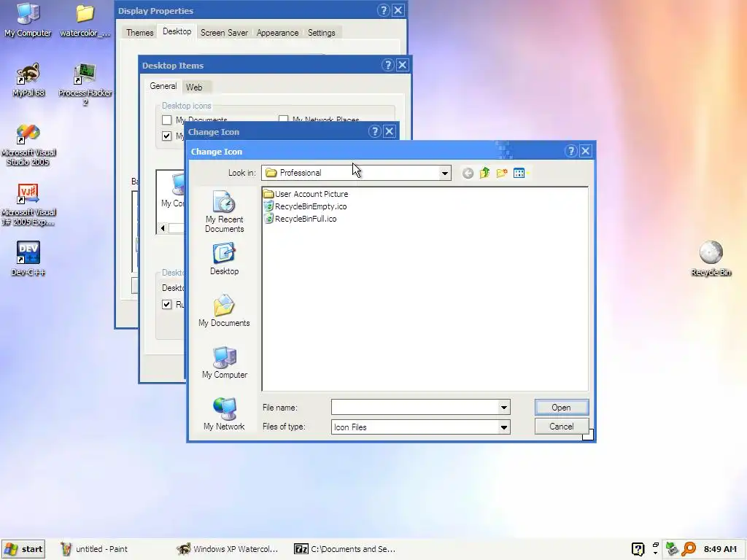Open My Recent Documents in places bar
Viewport: 747px width, 560px height.
click(224, 211)
